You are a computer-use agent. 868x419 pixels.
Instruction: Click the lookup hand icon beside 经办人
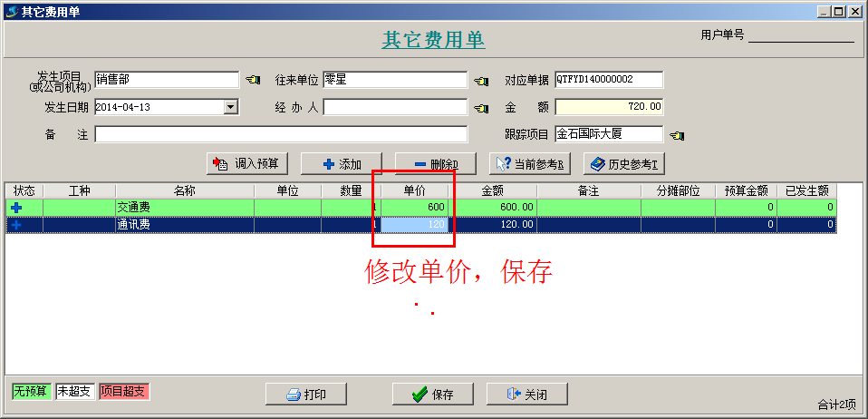point(481,108)
